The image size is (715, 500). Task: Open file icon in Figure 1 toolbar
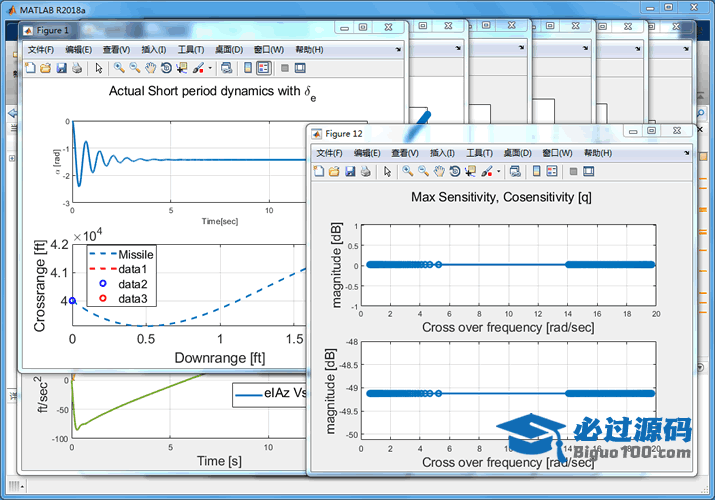46,68
